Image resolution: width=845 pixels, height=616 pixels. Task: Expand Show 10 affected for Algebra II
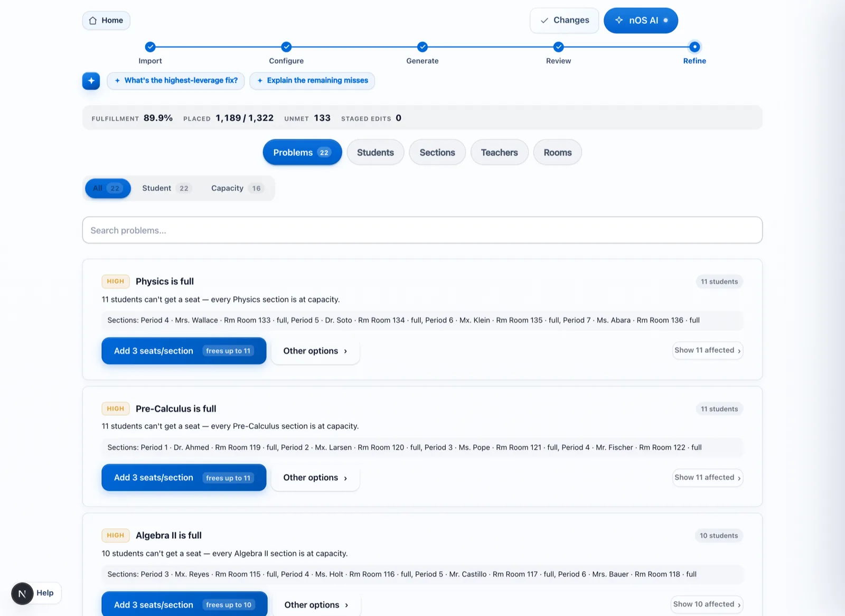[707, 604]
